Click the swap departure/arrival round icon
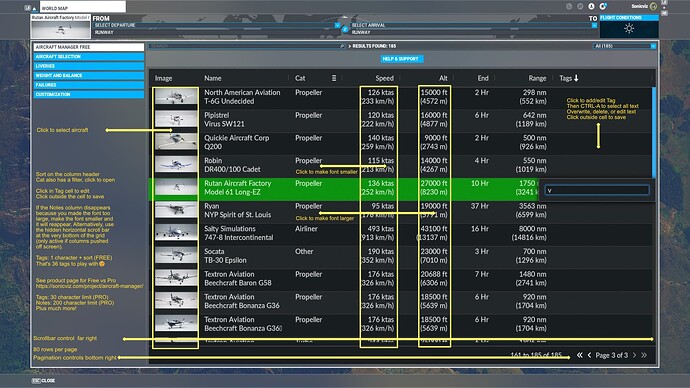 click(x=345, y=29)
